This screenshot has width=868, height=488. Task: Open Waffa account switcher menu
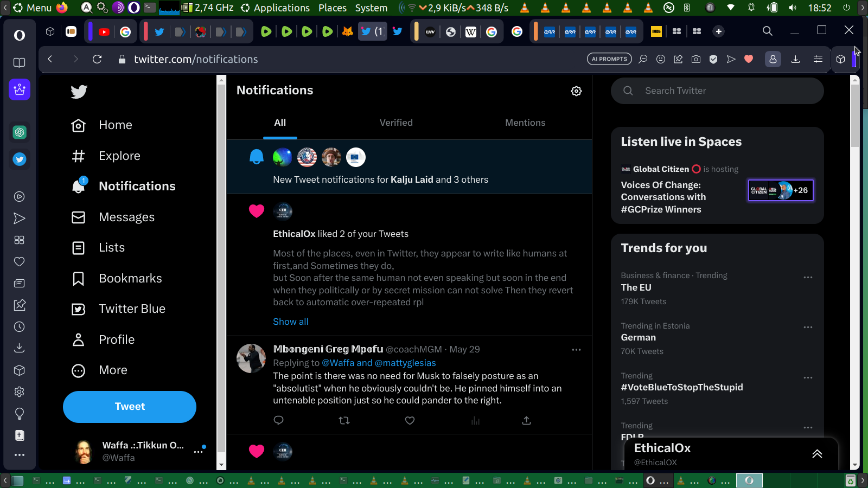point(198,451)
